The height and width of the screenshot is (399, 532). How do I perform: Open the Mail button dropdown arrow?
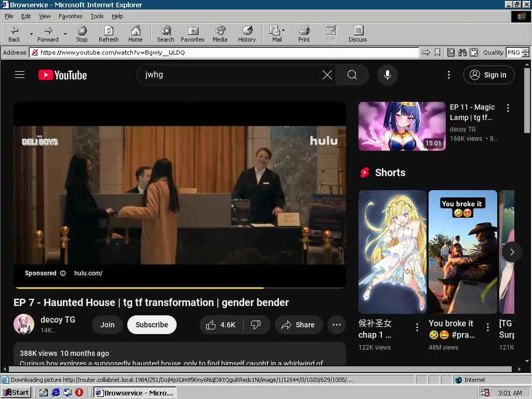(283, 31)
